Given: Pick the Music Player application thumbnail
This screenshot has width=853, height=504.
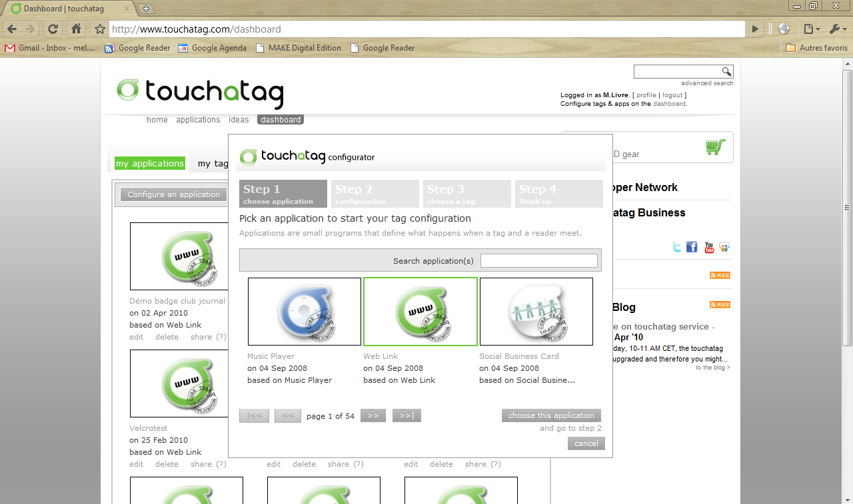Looking at the screenshot, I should [305, 312].
